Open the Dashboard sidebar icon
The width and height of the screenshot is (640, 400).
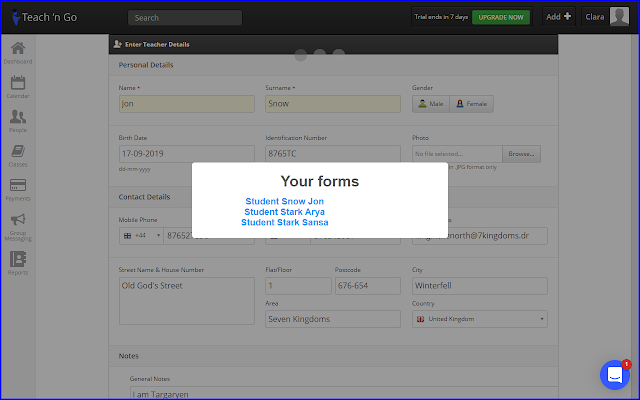tap(18, 52)
